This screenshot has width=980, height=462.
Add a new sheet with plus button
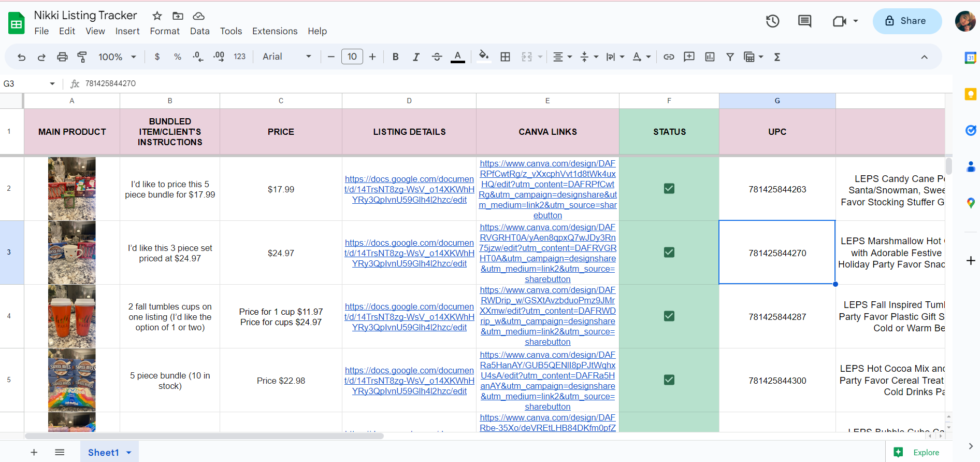tap(34, 453)
